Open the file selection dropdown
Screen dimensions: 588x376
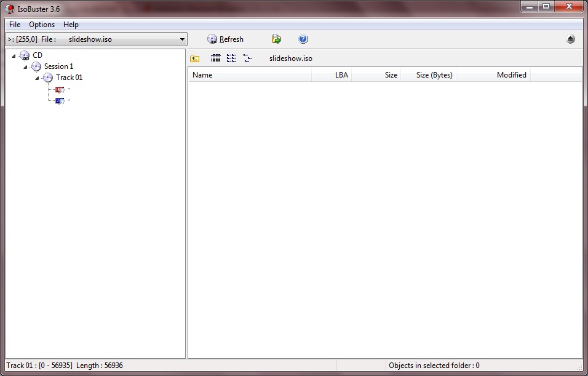[183, 38]
